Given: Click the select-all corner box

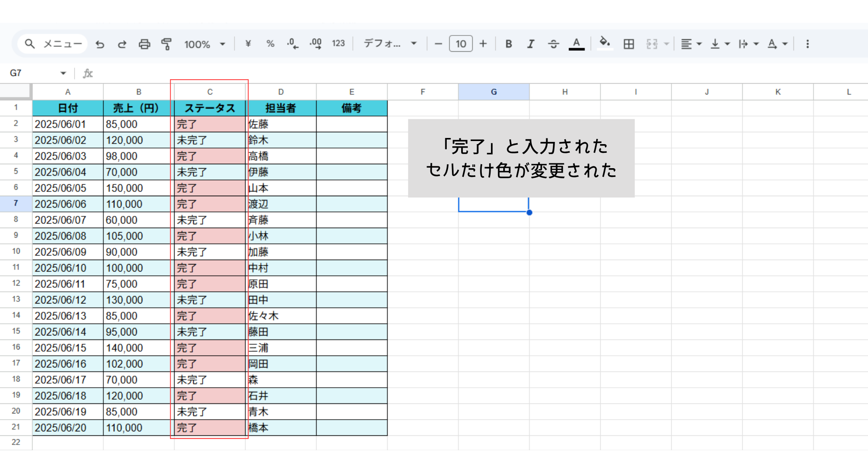Looking at the screenshot, I should coord(16,92).
